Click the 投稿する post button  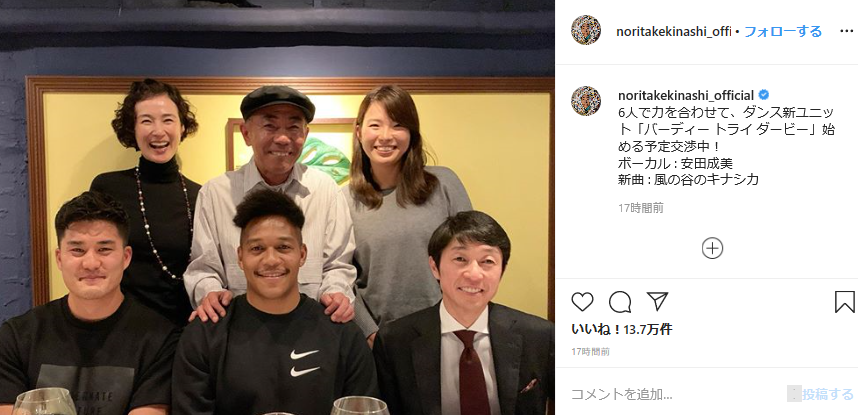point(827,394)
